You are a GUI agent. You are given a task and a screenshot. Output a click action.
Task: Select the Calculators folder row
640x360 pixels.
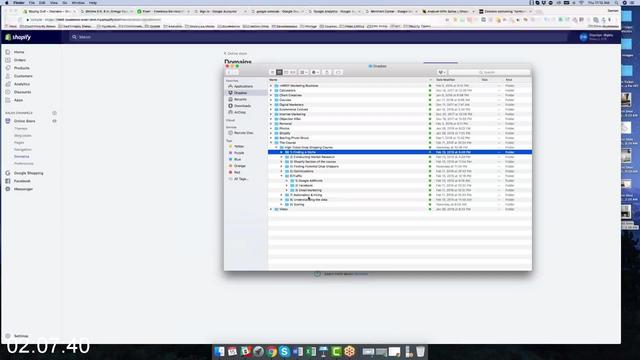tap(400, 91)
